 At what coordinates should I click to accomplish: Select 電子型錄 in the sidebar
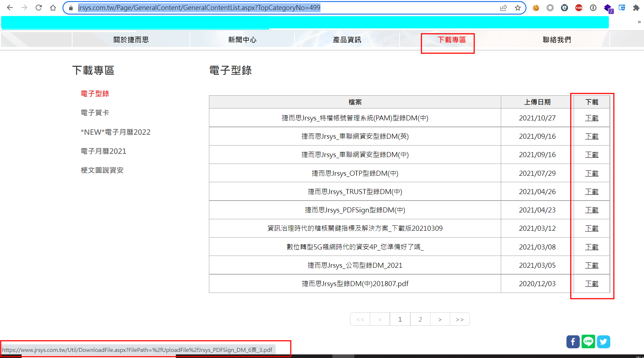pyautogui.click(x=95, y=93)
